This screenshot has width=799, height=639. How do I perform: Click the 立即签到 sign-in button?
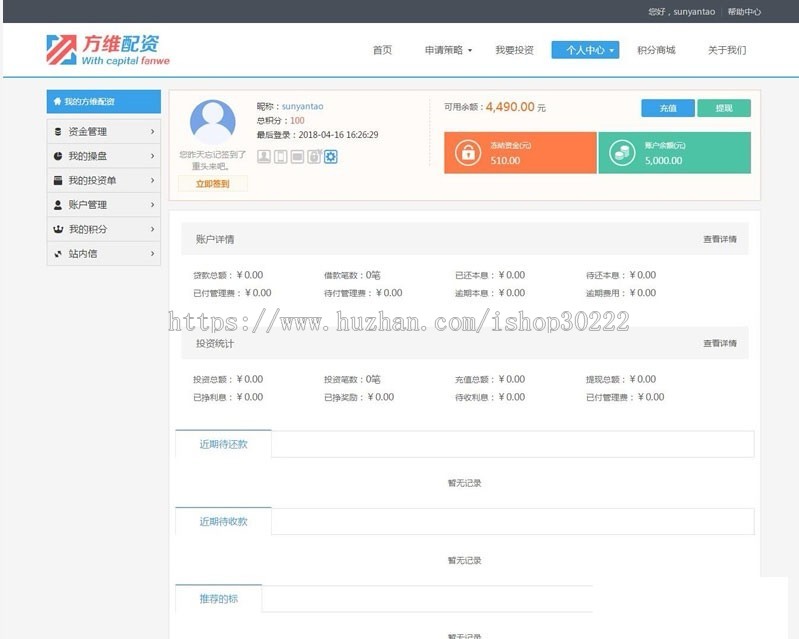(212, 183)
